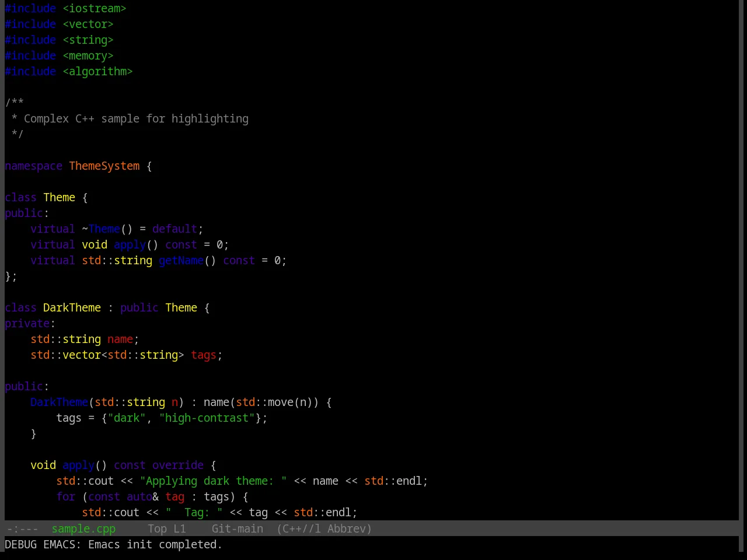Click the Abbrev minor mode indicator

click(x=350, y=529)
